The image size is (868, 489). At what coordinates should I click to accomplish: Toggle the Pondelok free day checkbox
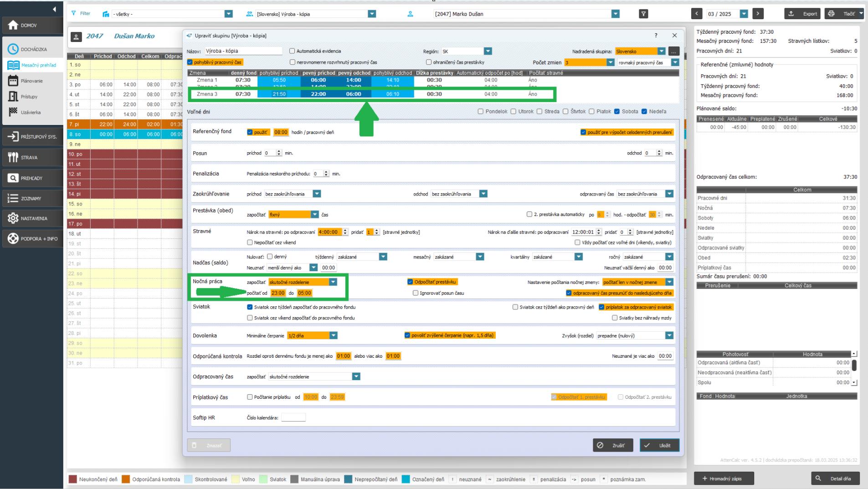pos(481,111)
